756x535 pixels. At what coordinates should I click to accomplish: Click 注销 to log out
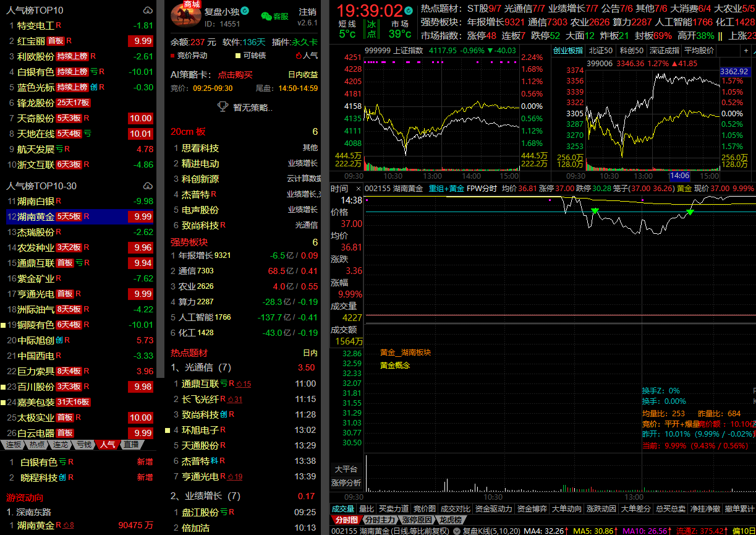click(307, 12)
